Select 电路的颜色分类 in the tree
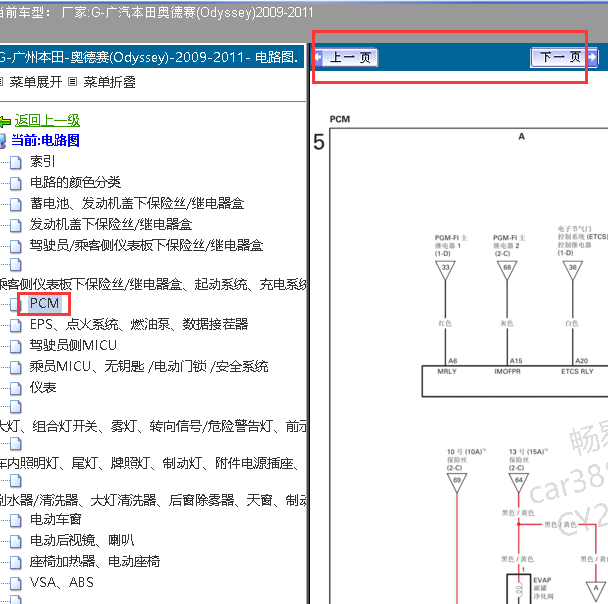This screenshot has width=608, height=604. (76, 182)
